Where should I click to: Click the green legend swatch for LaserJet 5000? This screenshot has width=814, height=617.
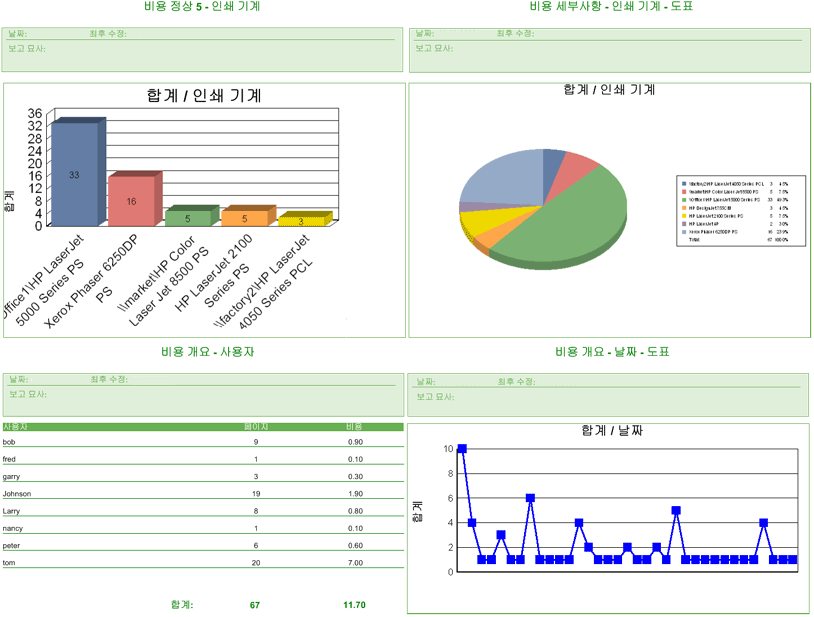pos(684,200)
